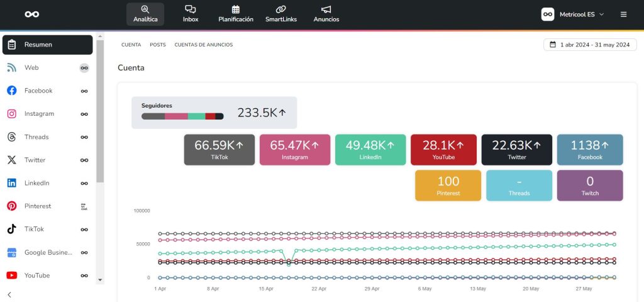Switch to the CUENTA tab

click(x=131, y=45)
